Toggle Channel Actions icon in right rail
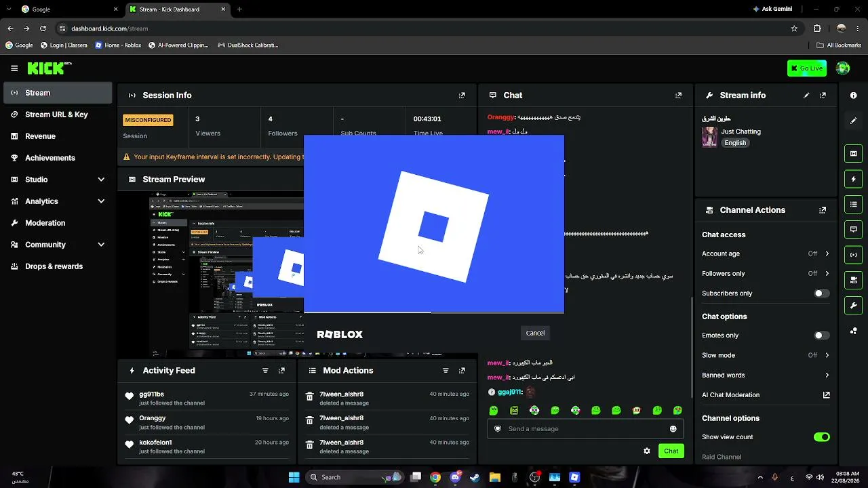The image size is (868, 488). pyautogui.click(x=854, y=280)
